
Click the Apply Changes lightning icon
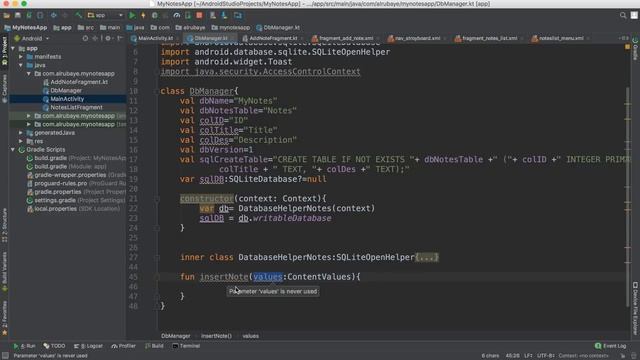143,16
